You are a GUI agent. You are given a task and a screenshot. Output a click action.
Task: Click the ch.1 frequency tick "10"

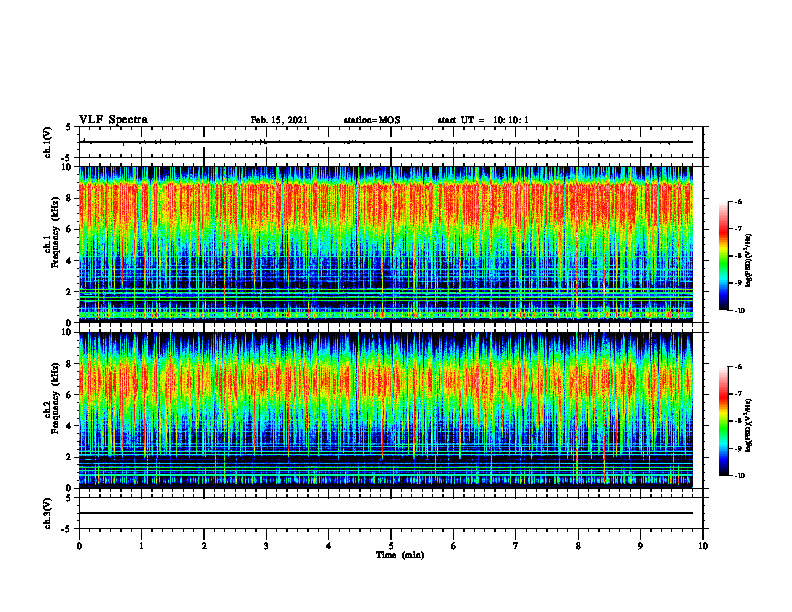pos(69,167)
